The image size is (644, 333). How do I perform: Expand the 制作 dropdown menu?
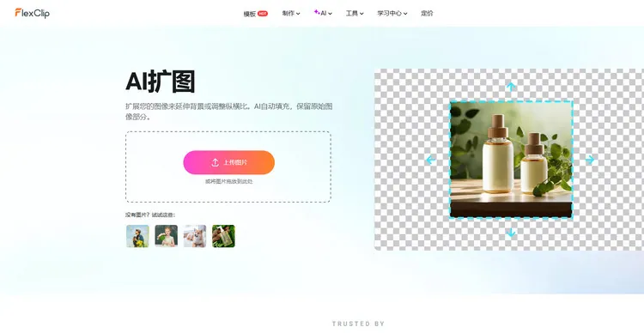291,13
